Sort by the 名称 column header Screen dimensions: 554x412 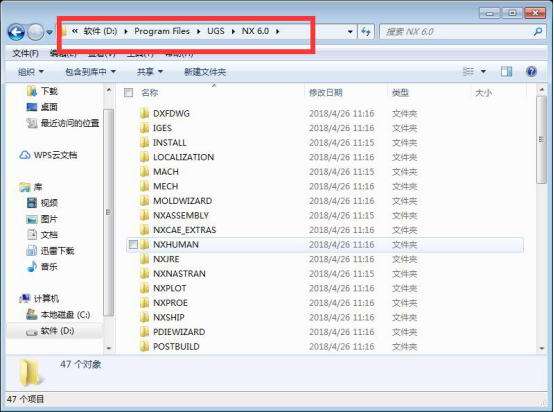point(149,93)
